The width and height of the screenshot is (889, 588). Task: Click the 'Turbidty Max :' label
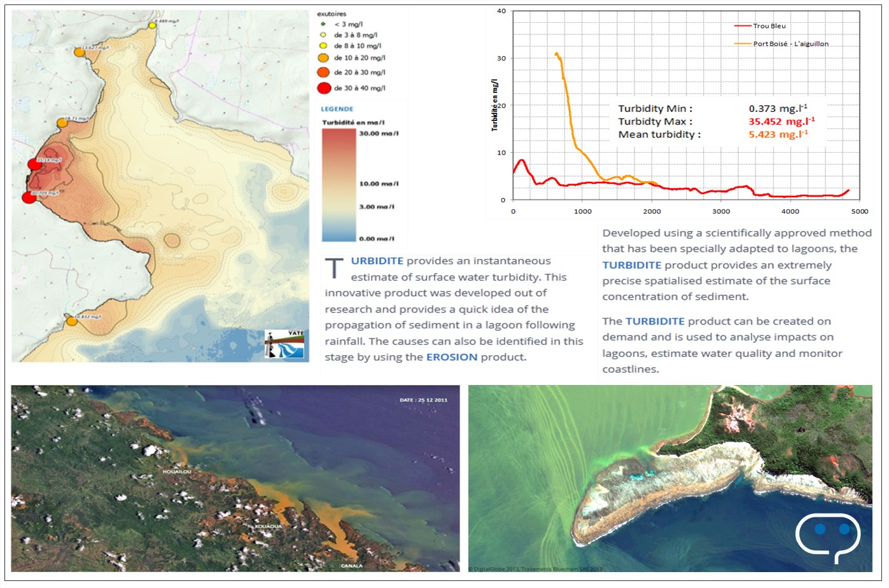(655, 122)
